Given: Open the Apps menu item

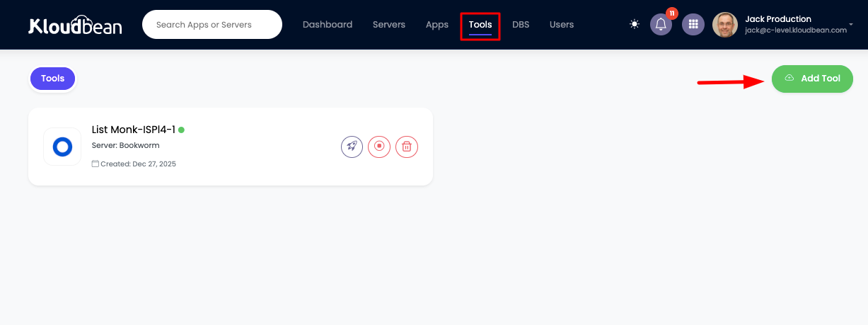Looking at the screenshot, I should tap(437, 25).
